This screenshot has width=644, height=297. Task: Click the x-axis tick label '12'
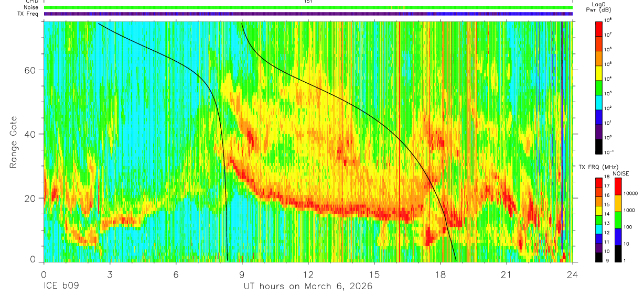point(308,274)
